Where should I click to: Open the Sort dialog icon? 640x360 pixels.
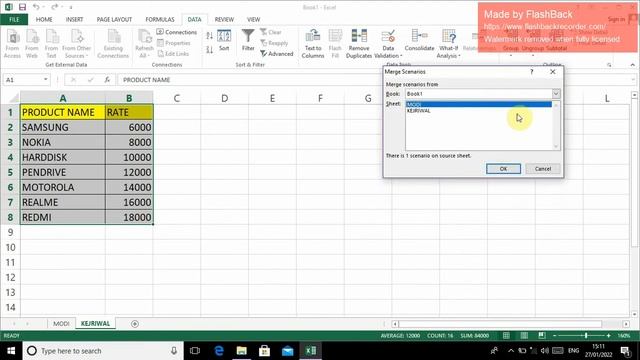pyautogui.click(x=224, y=40)
